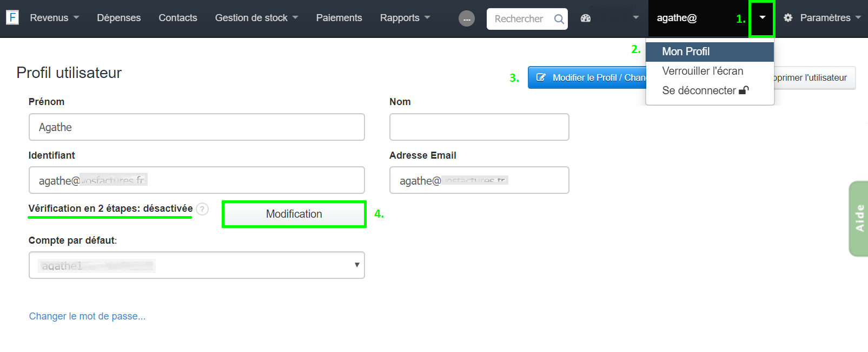
Task: Click the Vérification en 2 étapes status text
Action: [110, 208]
